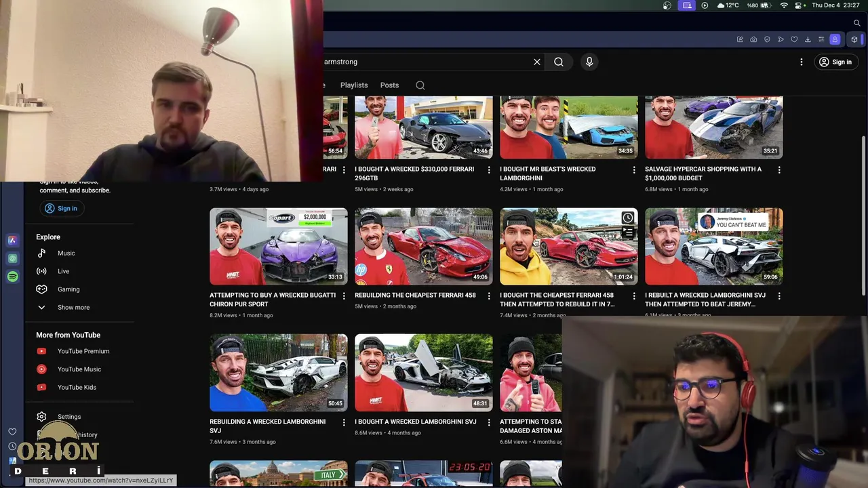This screenshot has width=868, height=488.
Task: Click the highlighted profile icon in browser toolbar
Action: [x=835, y=39]
